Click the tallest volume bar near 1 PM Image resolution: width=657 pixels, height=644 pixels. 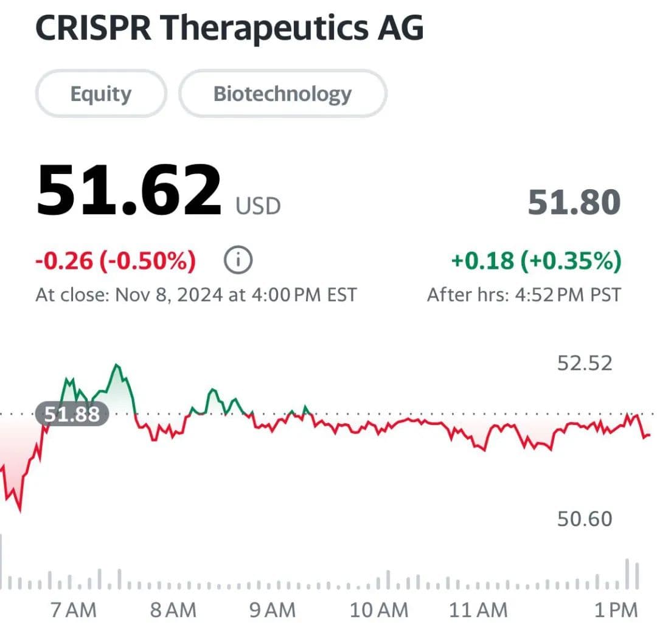coord(628,575)
